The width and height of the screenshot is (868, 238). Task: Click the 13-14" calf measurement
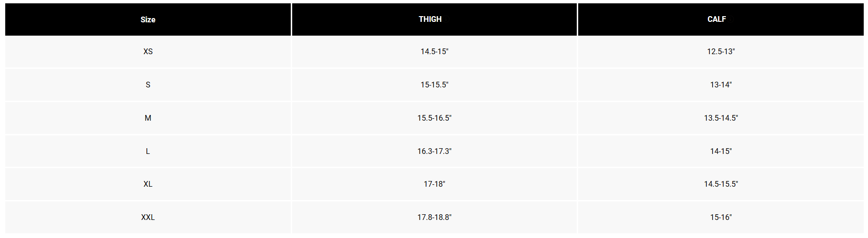coord(721,85)
